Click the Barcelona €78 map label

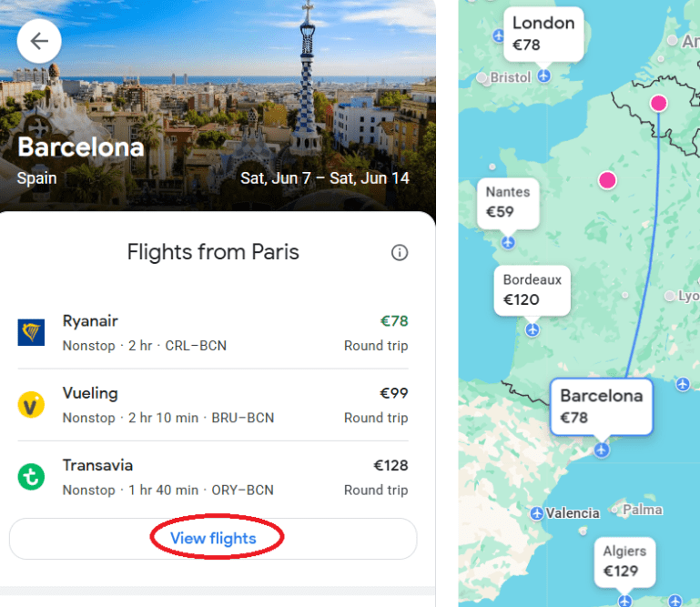(x=601, y=406)
